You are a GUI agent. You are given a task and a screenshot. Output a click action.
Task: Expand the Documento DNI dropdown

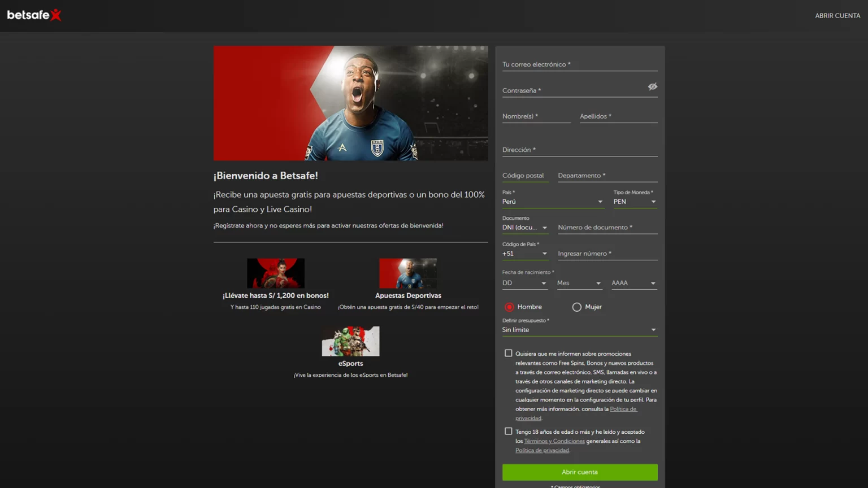pos(524,227)
